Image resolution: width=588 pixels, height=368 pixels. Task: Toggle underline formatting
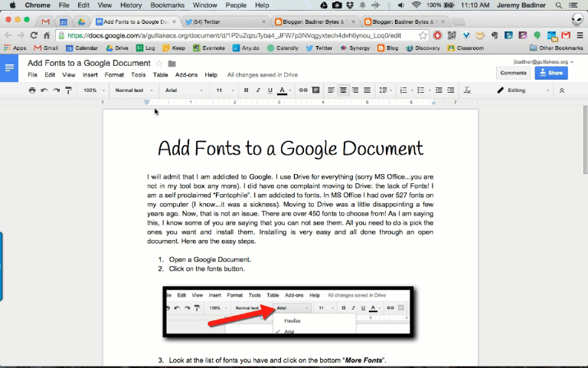[270, 90]
